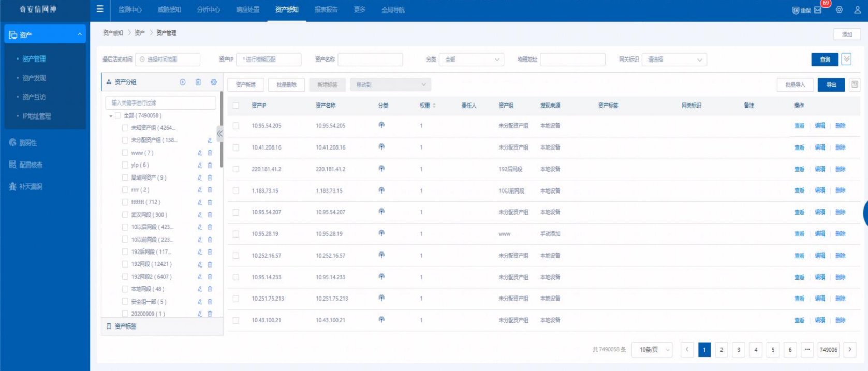Open settings gear icon in top bar

[x=839, y=10]
